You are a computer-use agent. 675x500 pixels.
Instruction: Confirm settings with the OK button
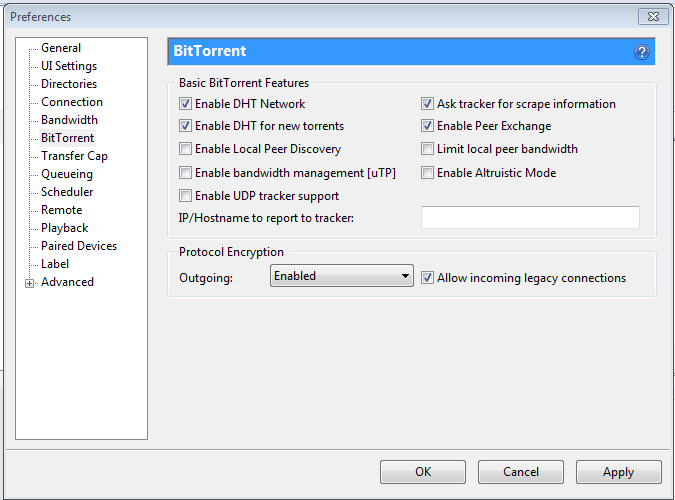pyautogui.click(x=423, y=472)
